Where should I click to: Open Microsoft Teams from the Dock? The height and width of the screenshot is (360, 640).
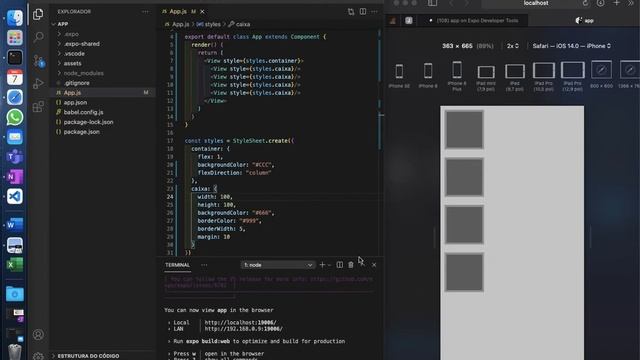(15, 157)
